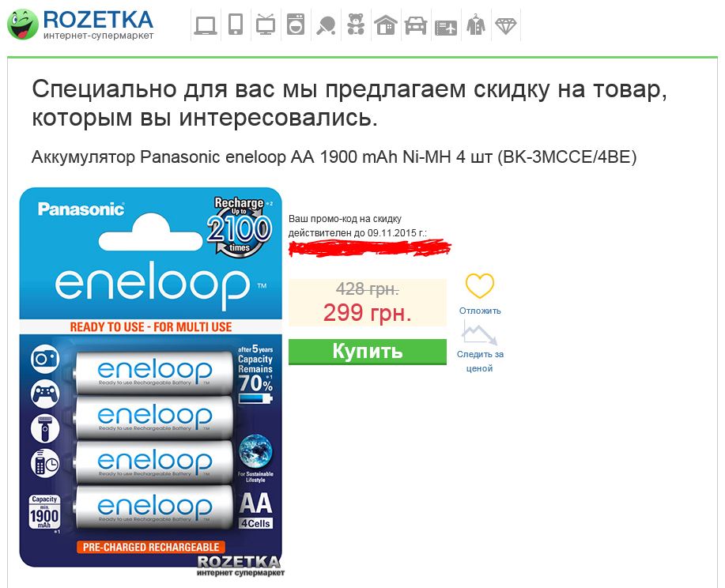Click the ROZETKA интернет-супермаркет logo text
The image size is (725, 588).
99,25
